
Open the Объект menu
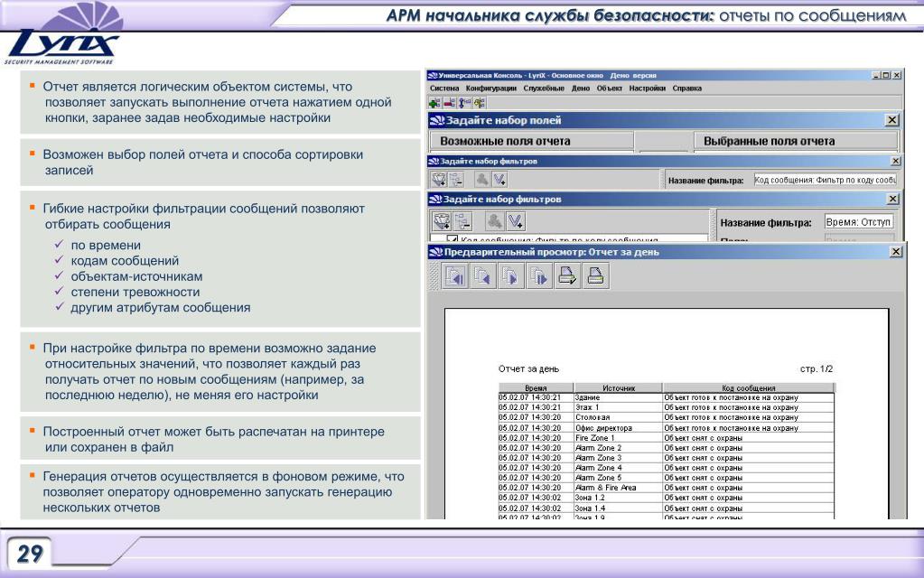[x=610, y=89]
